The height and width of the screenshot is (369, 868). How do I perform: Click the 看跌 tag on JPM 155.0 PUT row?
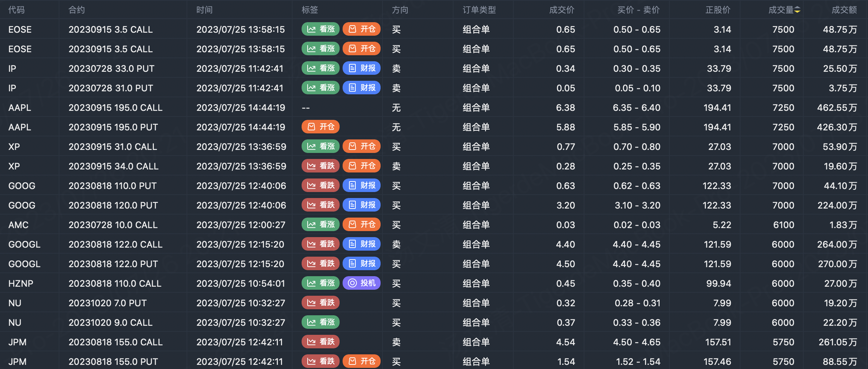pyautogui.click(x=320, y=361)
